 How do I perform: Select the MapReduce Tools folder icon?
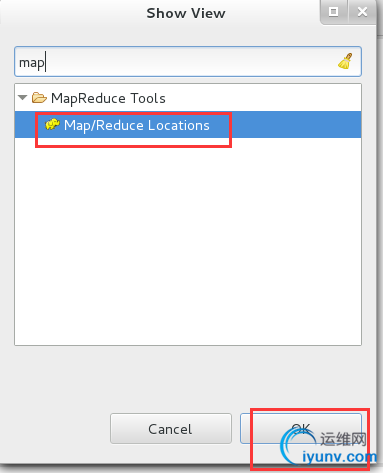(39, 98)
